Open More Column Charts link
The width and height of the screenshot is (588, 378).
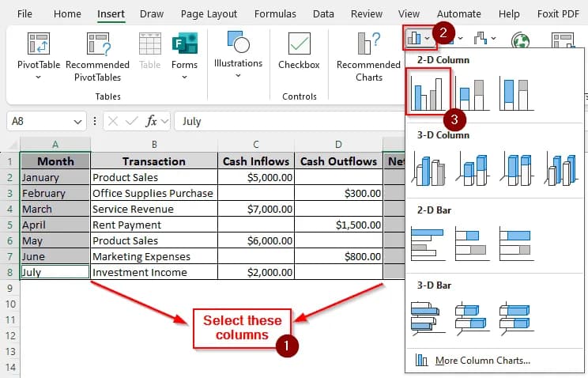483,361
